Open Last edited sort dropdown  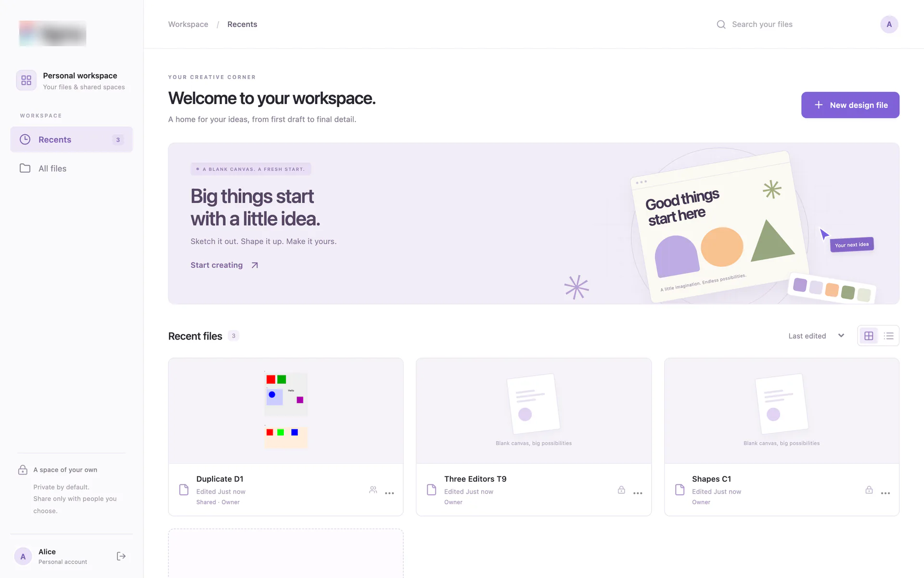(x=816, y=336)
